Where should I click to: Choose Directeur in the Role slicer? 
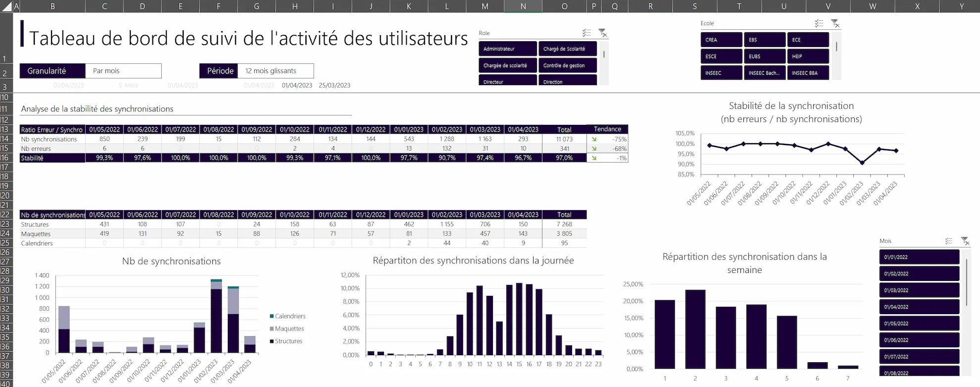(508, 80)
